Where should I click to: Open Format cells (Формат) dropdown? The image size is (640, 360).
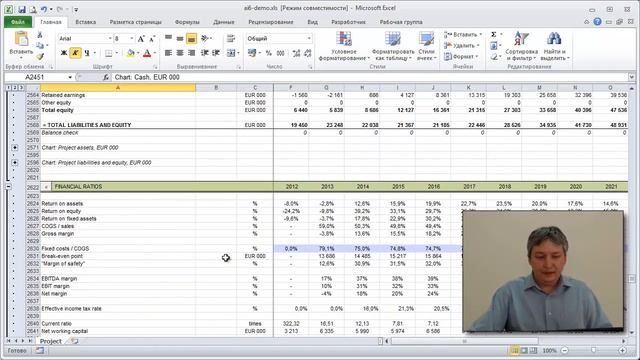click(x=460, y=57)
